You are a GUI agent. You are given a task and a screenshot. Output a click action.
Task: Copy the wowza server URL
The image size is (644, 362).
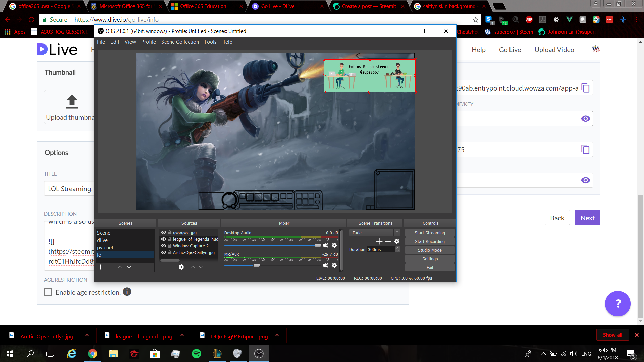click(x=585, y=88)
